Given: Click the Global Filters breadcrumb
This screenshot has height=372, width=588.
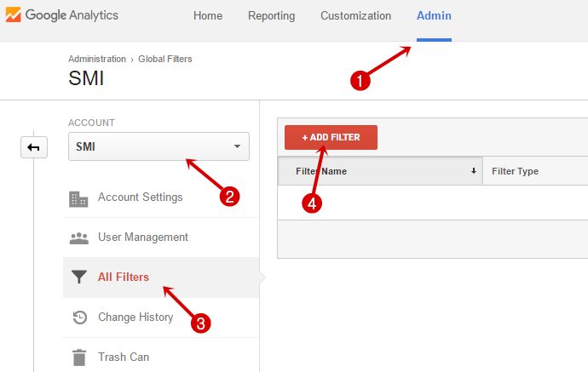Looking at the screenshot, I should pos(165,59).
